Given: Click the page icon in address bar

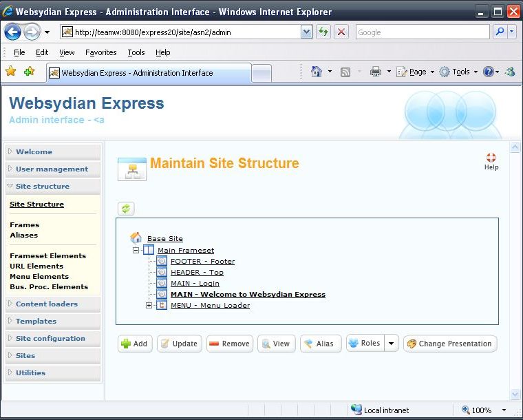Looking at the screenshot, I should [67, 32].
